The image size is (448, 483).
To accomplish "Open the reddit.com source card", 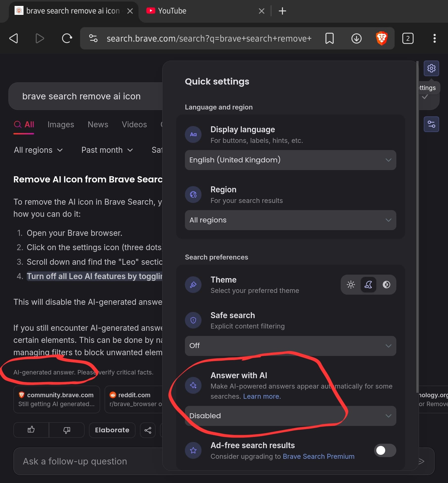I will 134,399.
